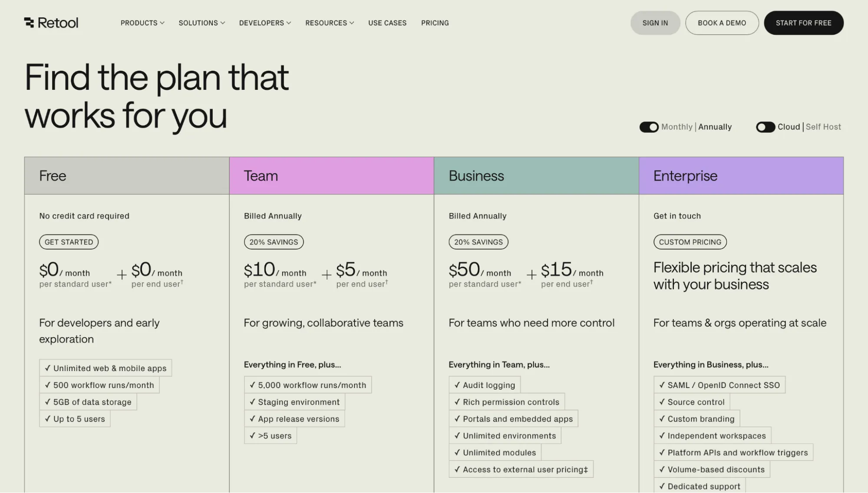Toggle the Cloud/Self Host switch

765,127
